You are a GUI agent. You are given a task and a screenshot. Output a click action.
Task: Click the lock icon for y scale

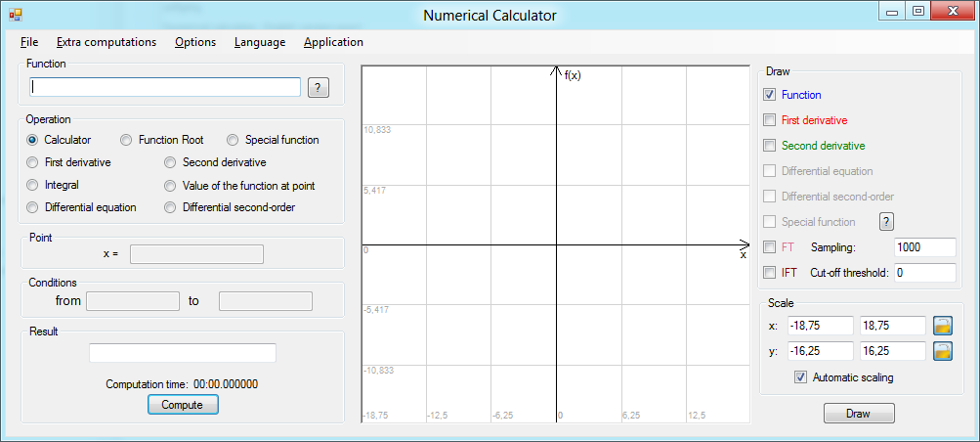943,351
